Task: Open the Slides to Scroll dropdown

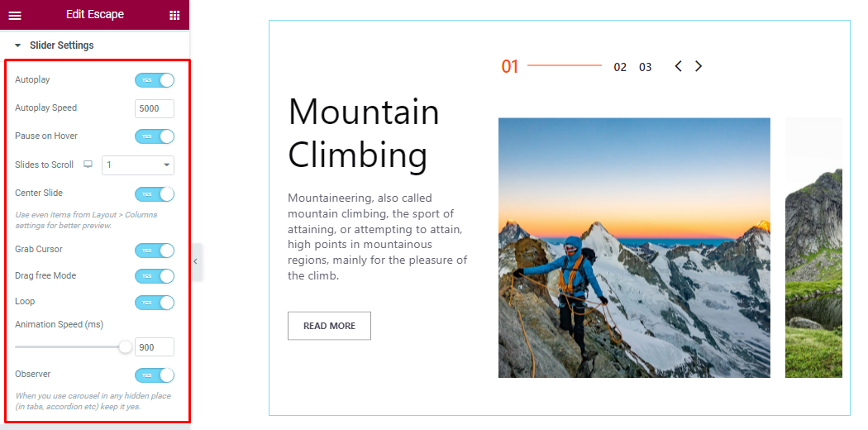Action: coord(138,165)
